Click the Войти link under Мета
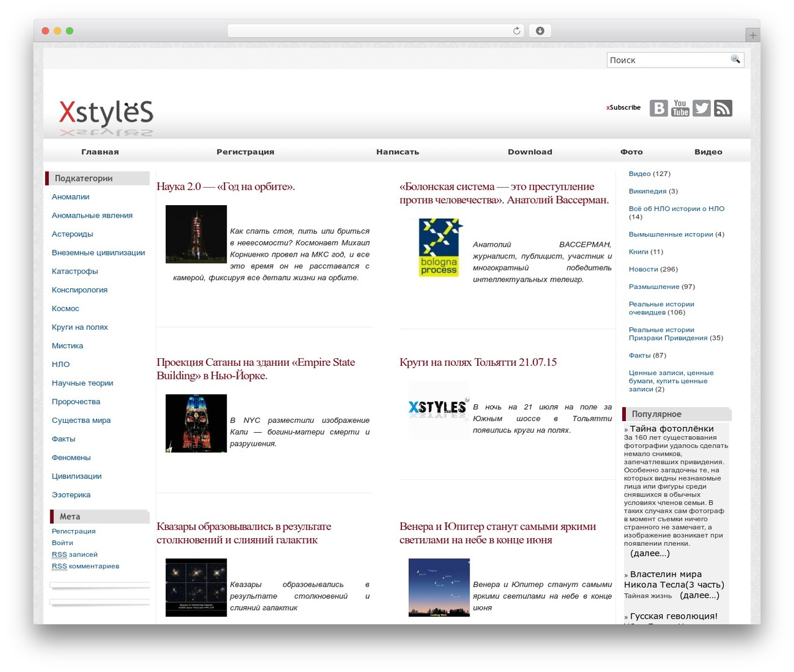 (63, 542)
